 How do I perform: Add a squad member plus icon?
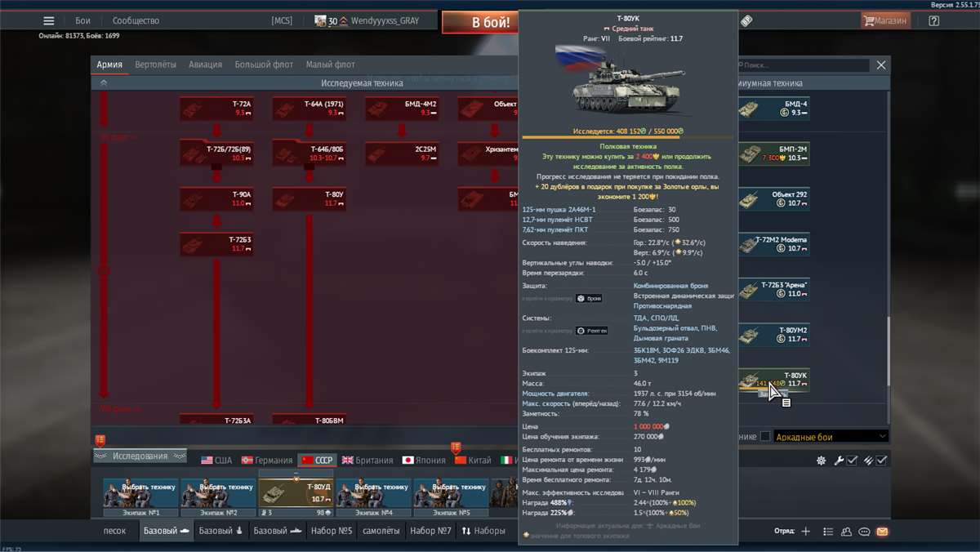click(805, 531)
